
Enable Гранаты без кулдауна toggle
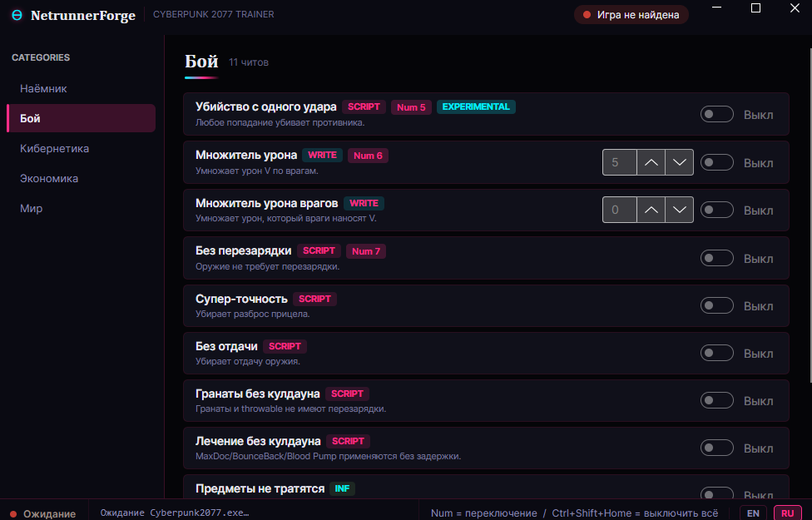tap(716, 400)
